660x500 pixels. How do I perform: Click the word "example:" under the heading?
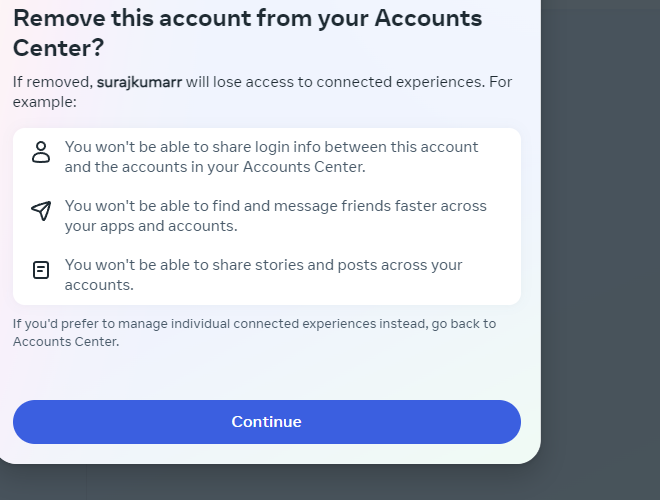coord(45,102)
